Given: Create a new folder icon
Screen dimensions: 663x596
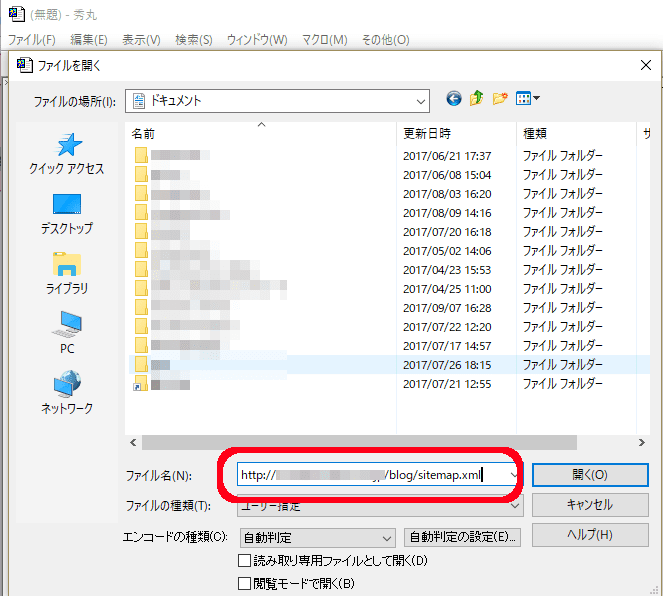Looking at the screenshot, I should coord(500,99).
